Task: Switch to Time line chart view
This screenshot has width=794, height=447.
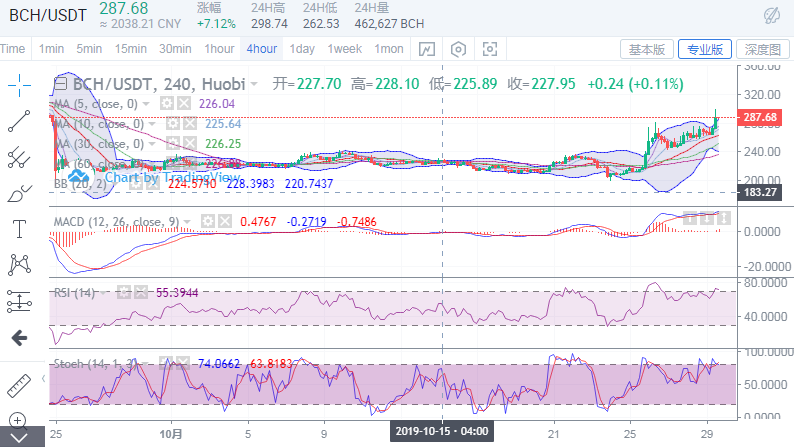Action: [x=12, y=49]
